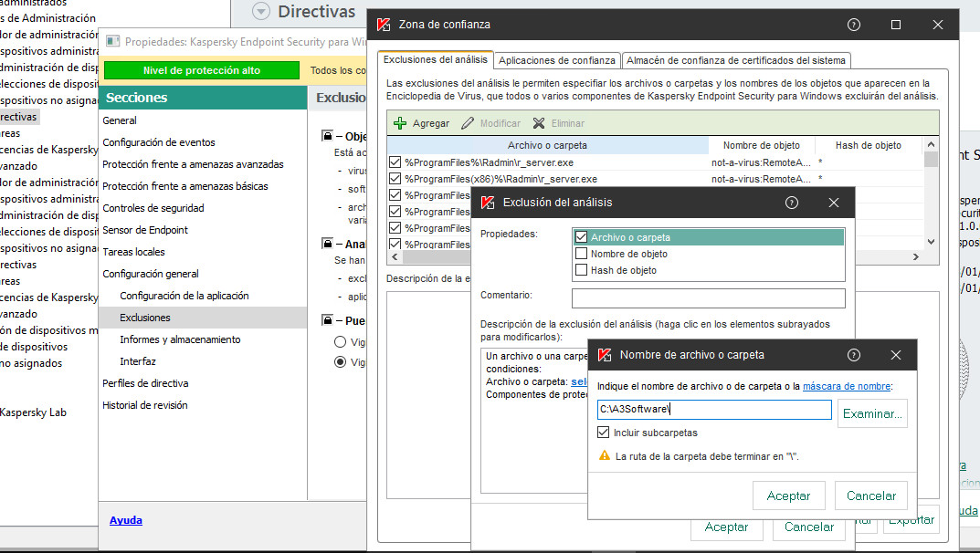Toggle the Incluir subcarpetas checkbox
980x553 pixels.
pyautogui.click(x=604, y=433)
